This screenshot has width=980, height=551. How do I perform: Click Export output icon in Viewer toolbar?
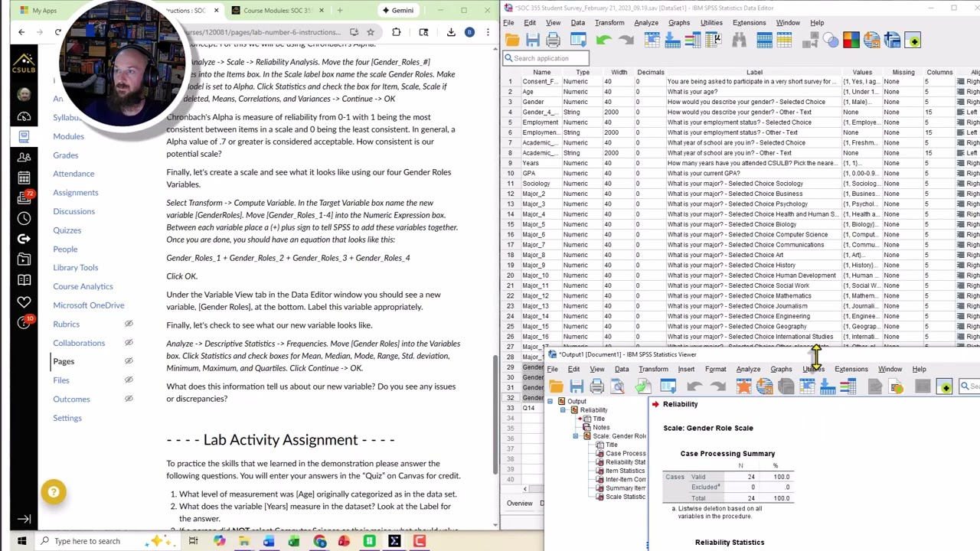click(x=642, y=387)
